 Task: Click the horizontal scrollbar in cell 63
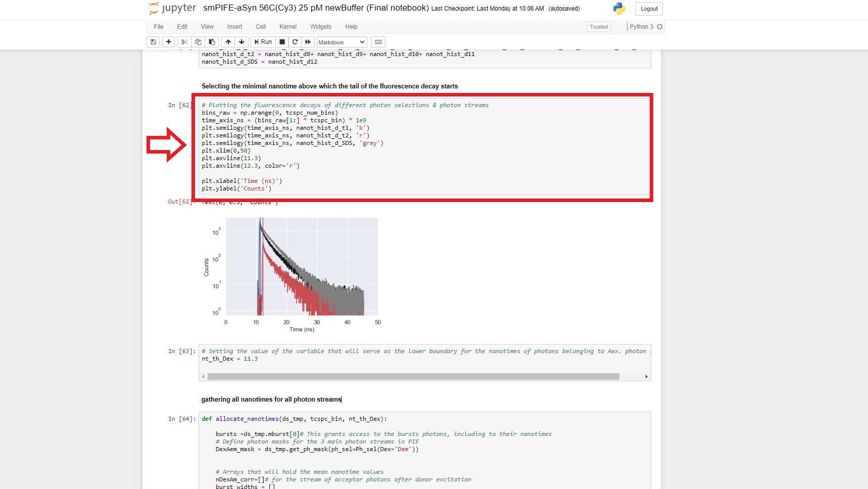tap(413, 377)
